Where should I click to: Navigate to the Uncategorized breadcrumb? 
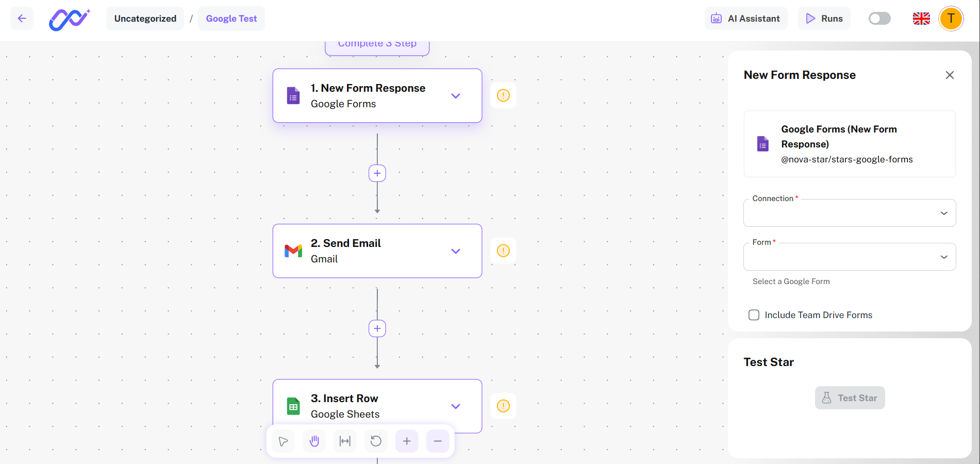click(x=145, y=18)
